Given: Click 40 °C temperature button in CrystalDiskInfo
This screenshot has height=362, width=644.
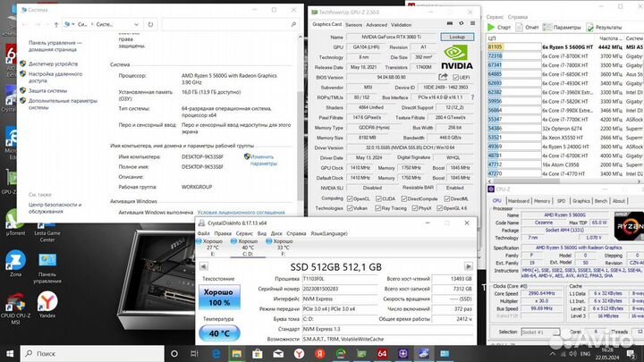Looking at the screenshot, I should (219, 333).
